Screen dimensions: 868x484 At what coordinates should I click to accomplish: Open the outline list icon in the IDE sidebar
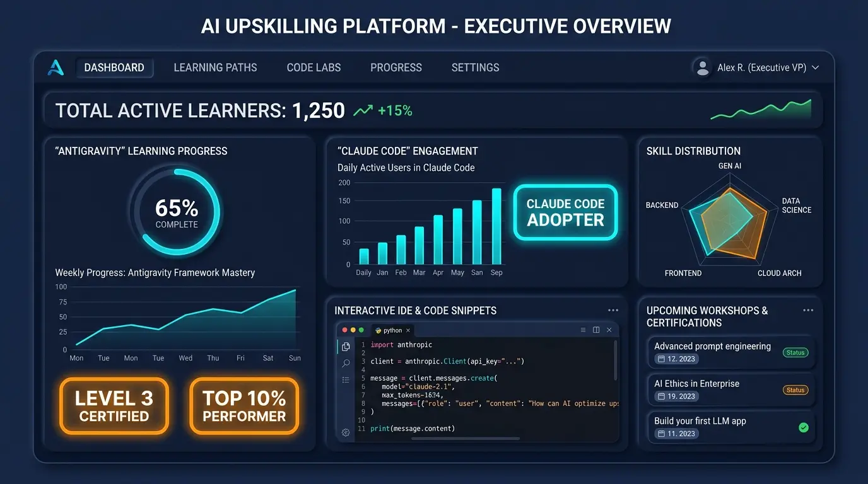point(346,380)
